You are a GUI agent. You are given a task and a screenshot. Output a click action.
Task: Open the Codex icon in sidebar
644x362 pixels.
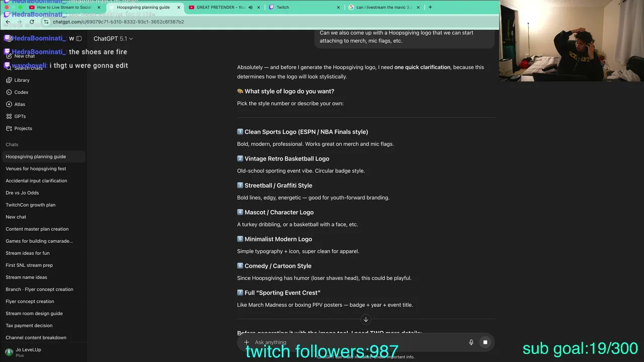9,92
